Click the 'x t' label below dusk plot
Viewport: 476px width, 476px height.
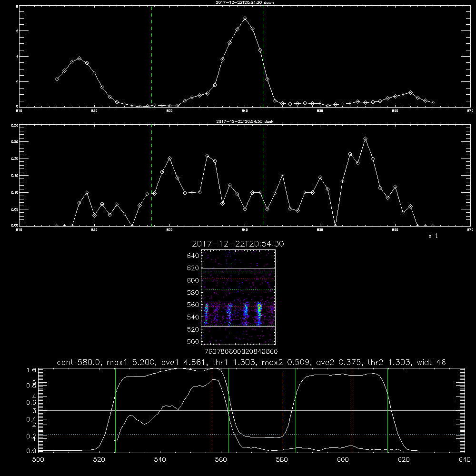pos(433,236)
